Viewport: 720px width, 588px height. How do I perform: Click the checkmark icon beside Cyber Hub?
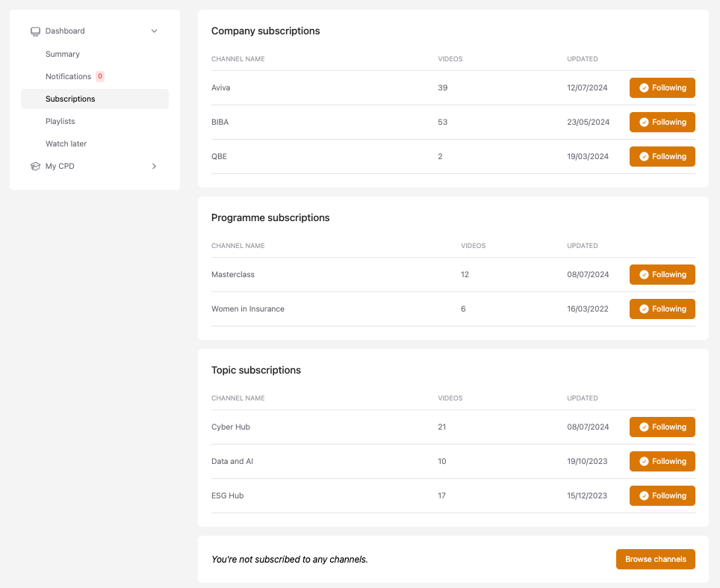coord(644,427)
